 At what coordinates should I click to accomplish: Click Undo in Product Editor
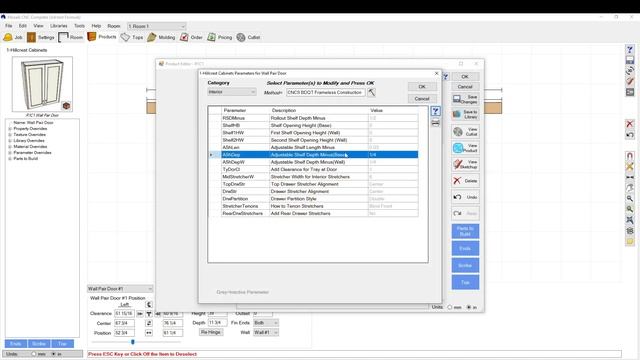click(465, 197)
